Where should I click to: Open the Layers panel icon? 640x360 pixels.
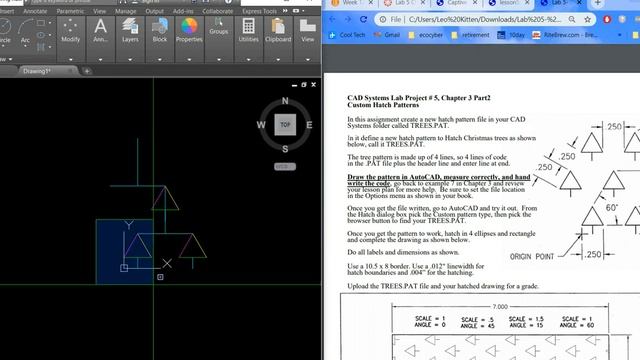(x=130, y=31)
